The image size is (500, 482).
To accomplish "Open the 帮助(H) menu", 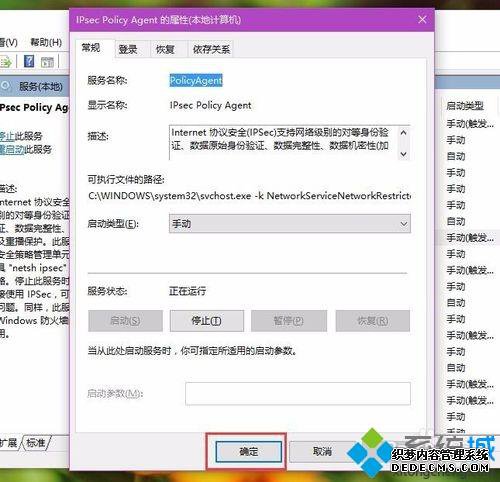I will (x=46, y=42).
